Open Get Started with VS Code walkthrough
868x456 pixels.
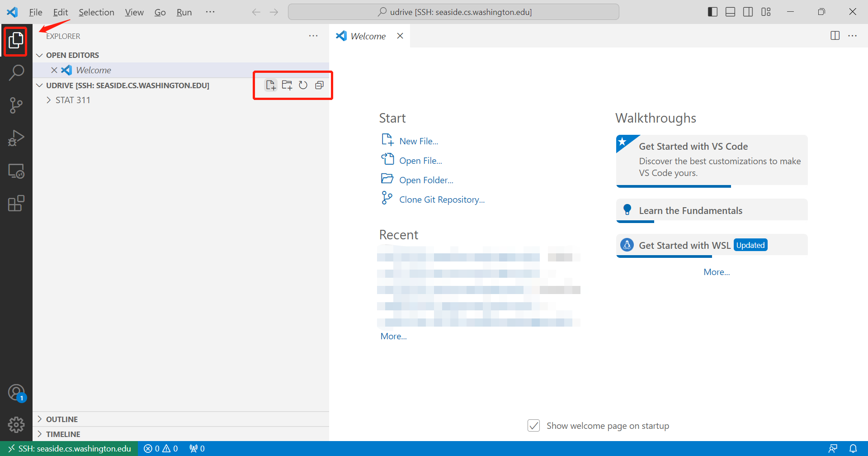click(712, 160)
